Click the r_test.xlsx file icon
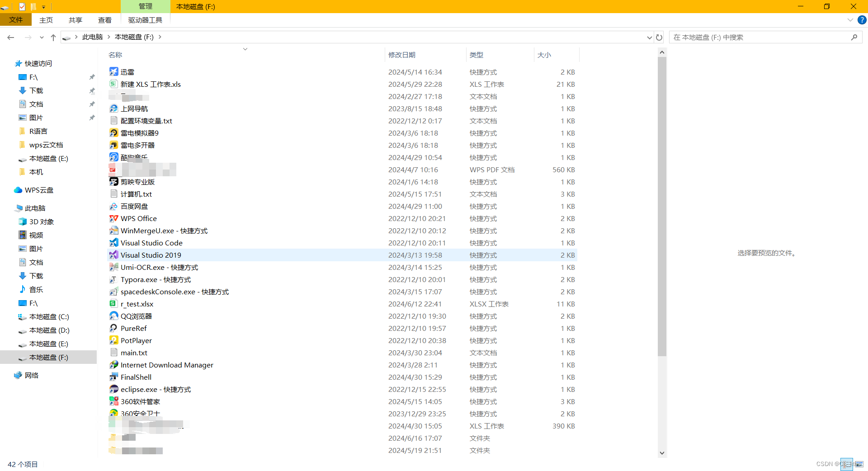868x471 pixels. point(113,304)
